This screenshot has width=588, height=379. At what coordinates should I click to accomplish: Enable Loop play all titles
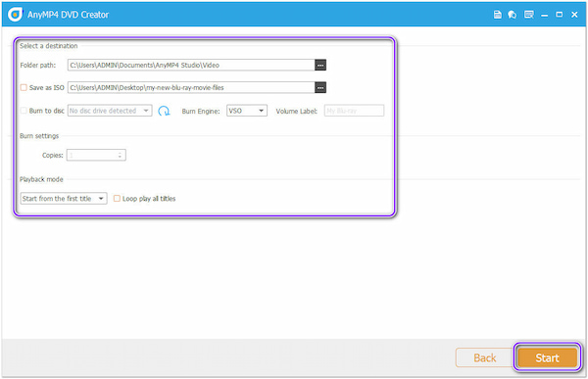click(x=117, y=198)
